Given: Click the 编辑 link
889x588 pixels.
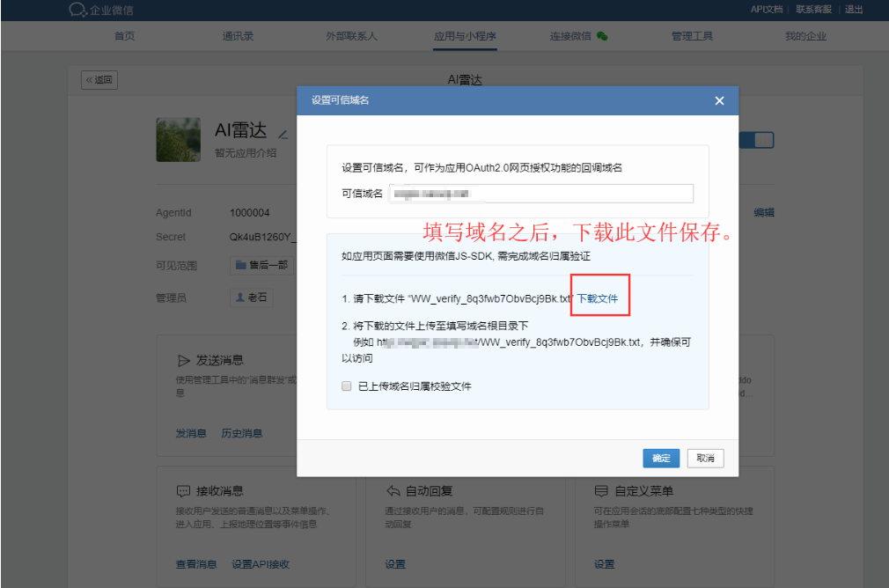Looking at the screenshot, I should (x=764, y=213).
